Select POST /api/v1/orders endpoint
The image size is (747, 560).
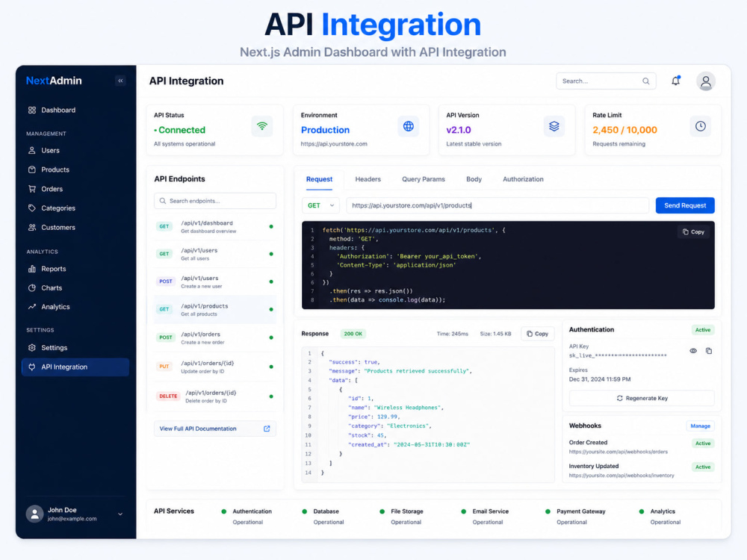pyautogui.click(x=215, y=337)
